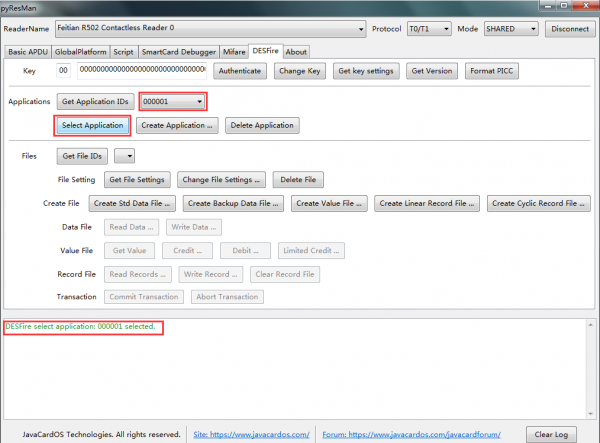Click the Abort Transaction button
The width and height of the screenshot is (600, 443).
click(x=227, y=297)
